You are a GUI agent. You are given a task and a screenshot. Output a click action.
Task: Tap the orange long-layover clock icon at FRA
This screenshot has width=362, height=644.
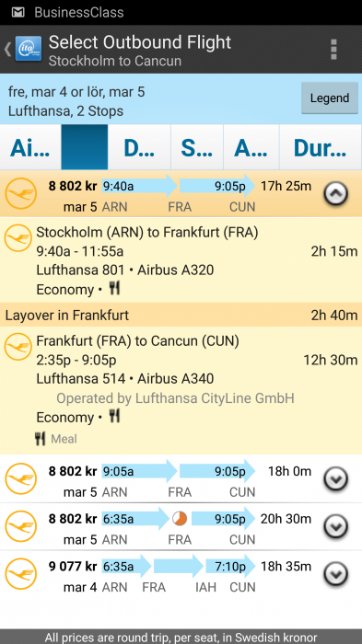coord(180,519)
